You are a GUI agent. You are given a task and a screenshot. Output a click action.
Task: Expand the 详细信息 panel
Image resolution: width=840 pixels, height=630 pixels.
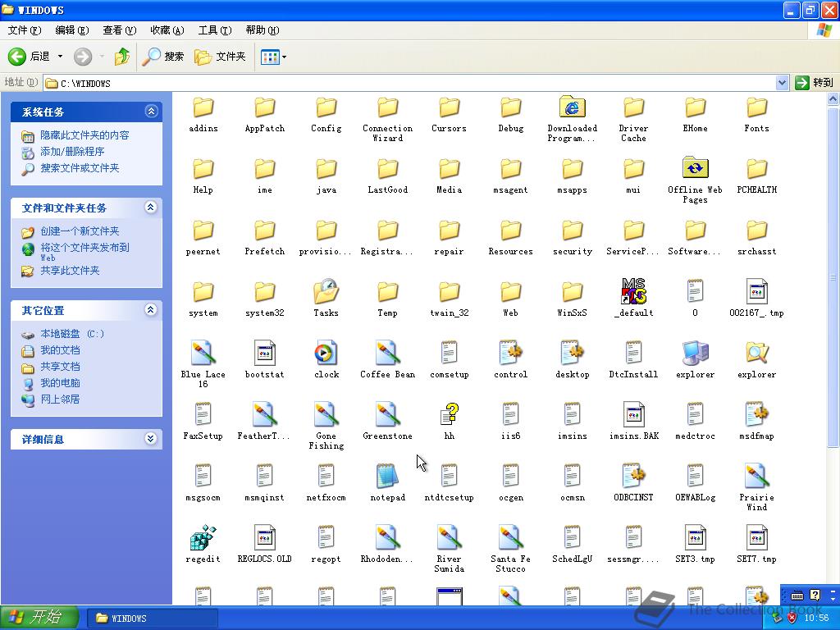pos(151,439)
